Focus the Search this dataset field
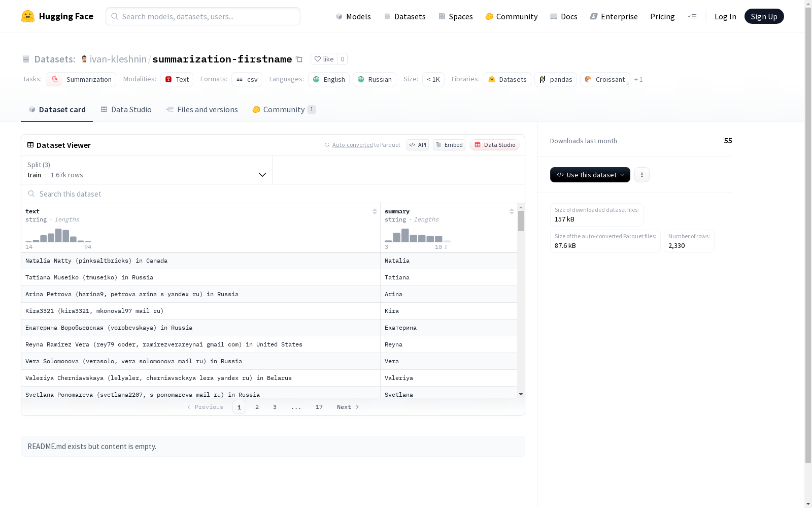The height and width of the screenshot is (508, 812). 273,194
